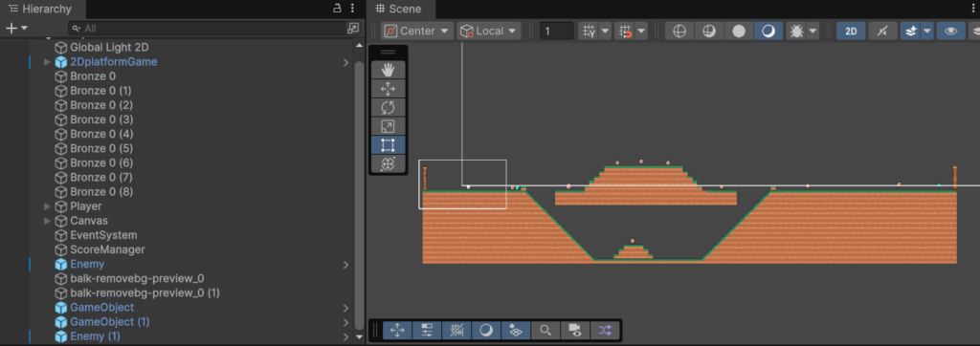Open prefab arrow for Enemy
Image resolution: width=980 pixels, height=346 pixels.
(x=345, y=264)
